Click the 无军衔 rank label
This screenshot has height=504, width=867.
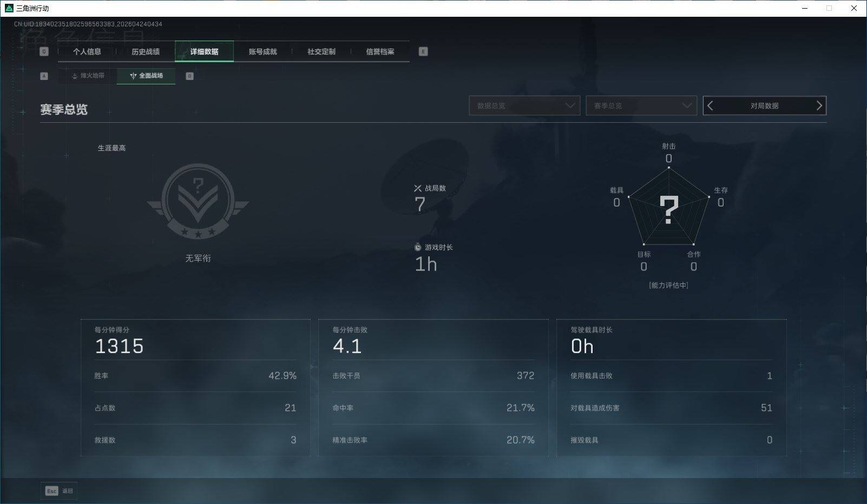(198, 258)
